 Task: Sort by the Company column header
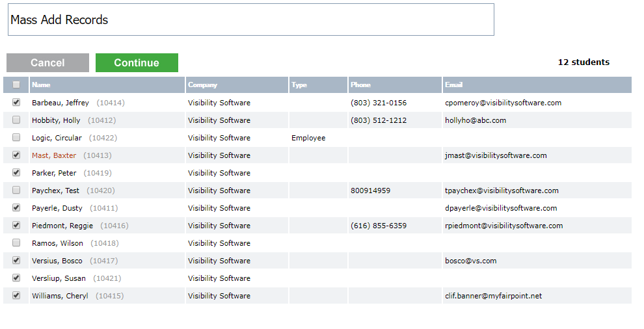202,85
